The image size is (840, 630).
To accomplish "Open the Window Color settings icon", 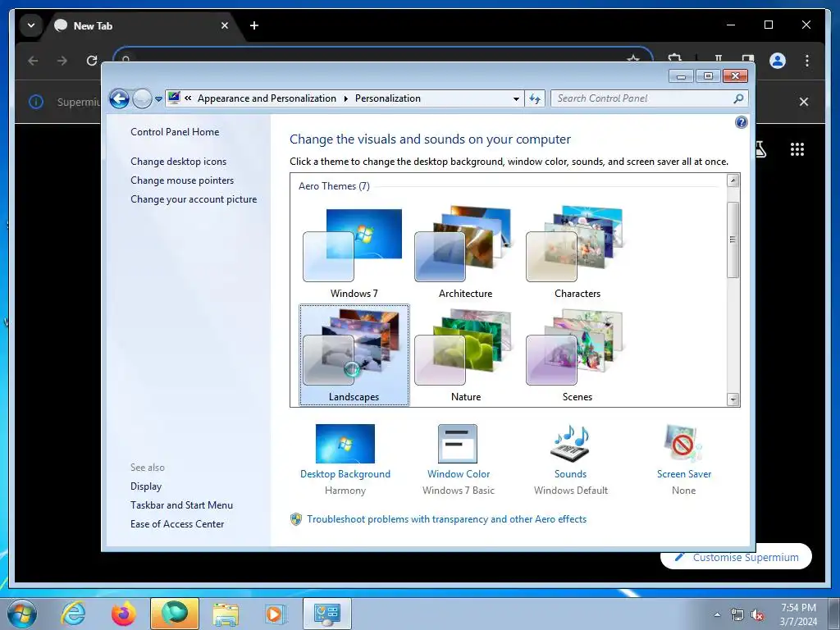I will click(x=458, y=444).
